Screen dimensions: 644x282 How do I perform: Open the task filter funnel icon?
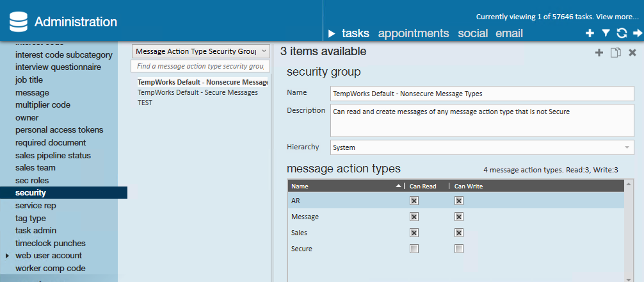pos(606,33)
